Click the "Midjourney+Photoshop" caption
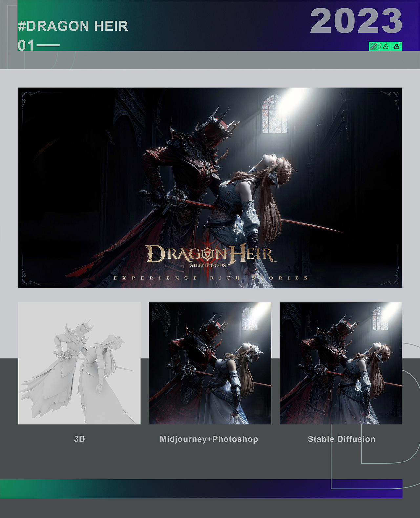 pyautogui.click(x=209, y=439)
